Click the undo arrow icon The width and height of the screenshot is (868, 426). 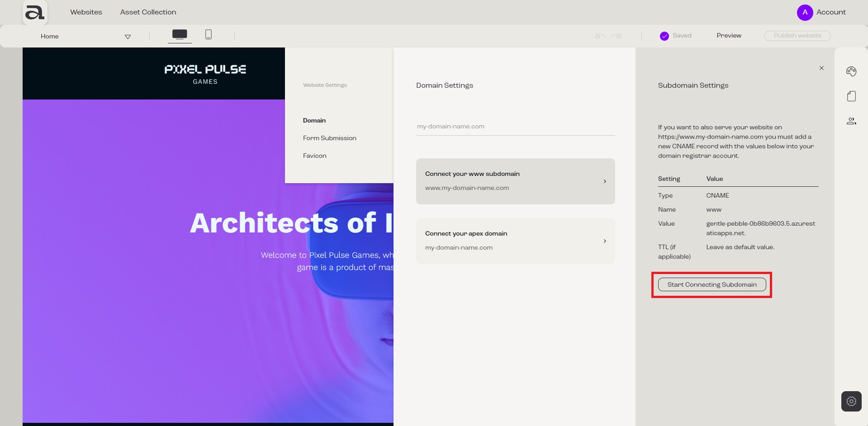point(600,36)
